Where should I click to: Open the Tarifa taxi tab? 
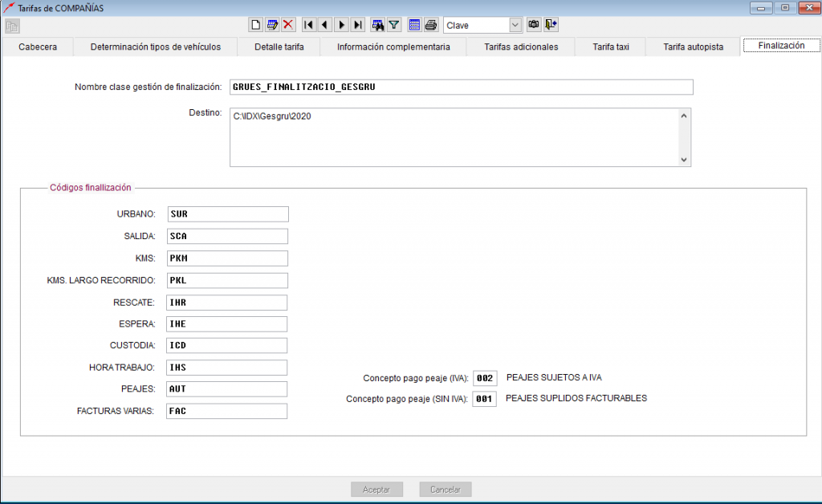coord(611,47)
